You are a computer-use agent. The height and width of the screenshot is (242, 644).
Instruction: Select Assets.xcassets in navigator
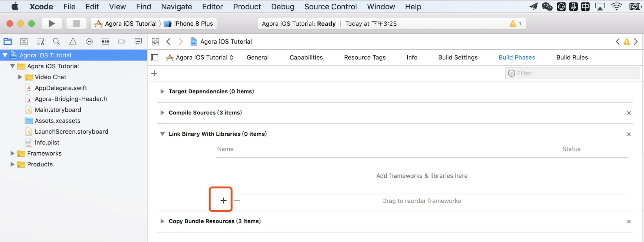click(x=57, y=121)
